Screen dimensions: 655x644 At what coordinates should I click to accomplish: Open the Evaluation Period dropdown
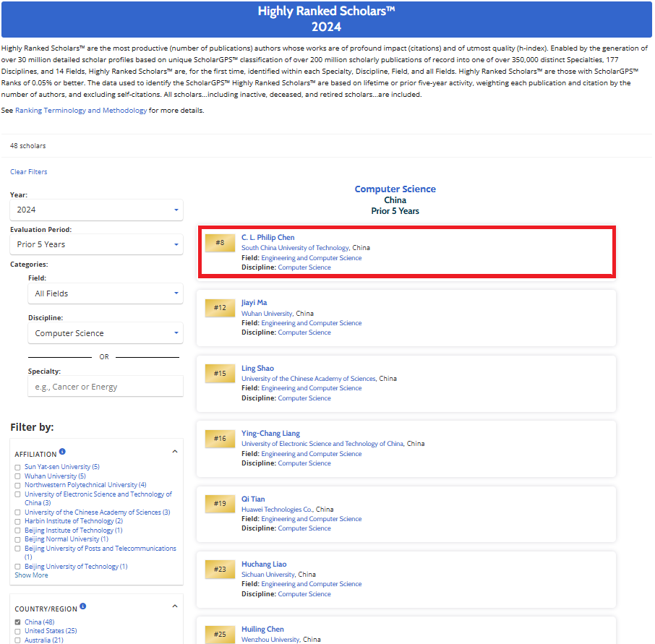(96, 244)
